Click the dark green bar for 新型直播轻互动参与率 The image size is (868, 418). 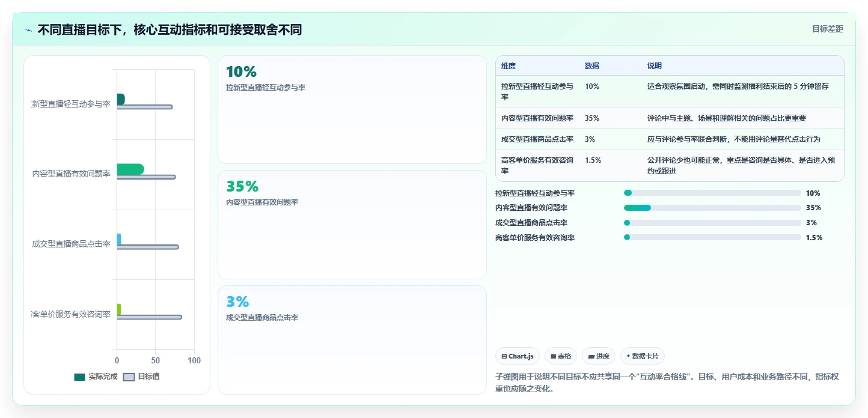pos(121,99)
